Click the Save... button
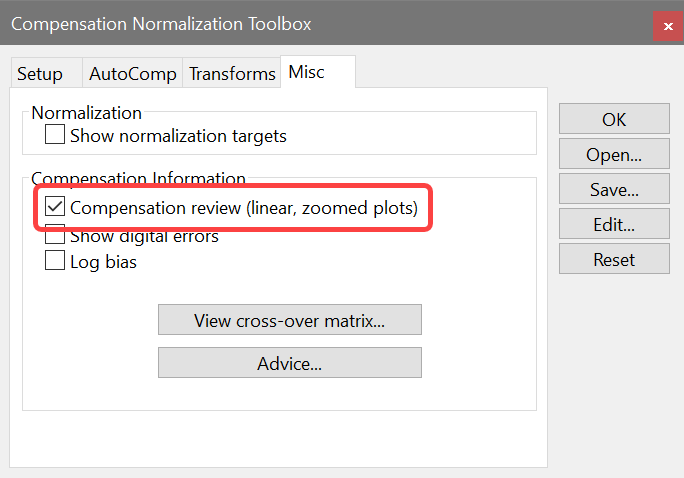The image size is (684, 478). pos(614,190)
